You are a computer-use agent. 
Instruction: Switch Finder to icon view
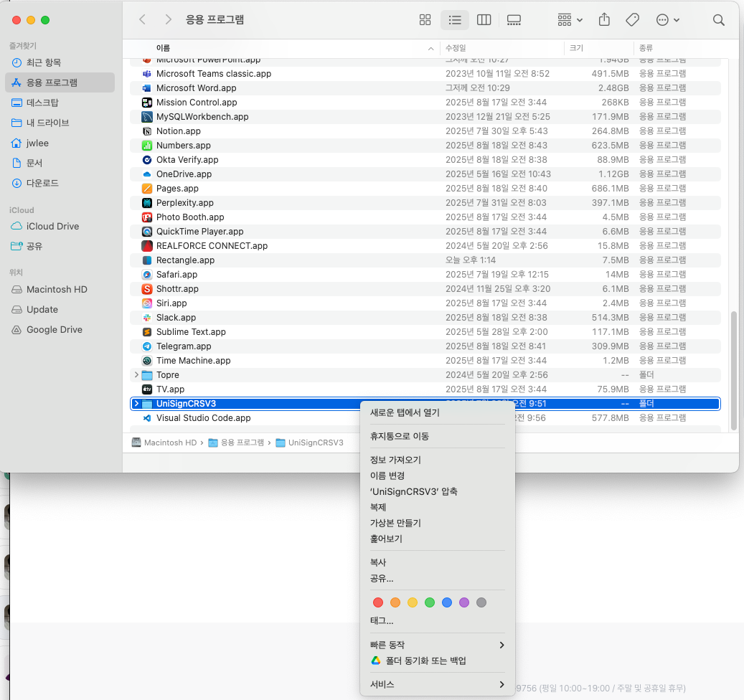[x=425, y=20]
